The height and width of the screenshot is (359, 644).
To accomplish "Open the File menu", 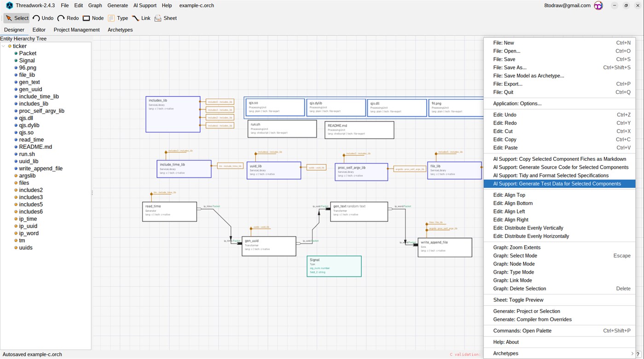I will tap(64, 6).
